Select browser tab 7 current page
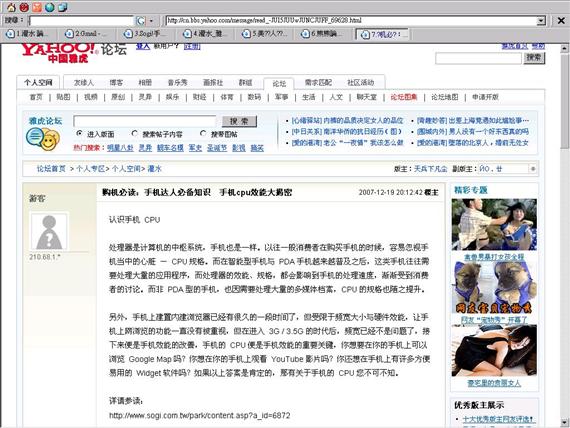Image resolution: width=570 pixels, height=428 pixels. pos(383,34)
